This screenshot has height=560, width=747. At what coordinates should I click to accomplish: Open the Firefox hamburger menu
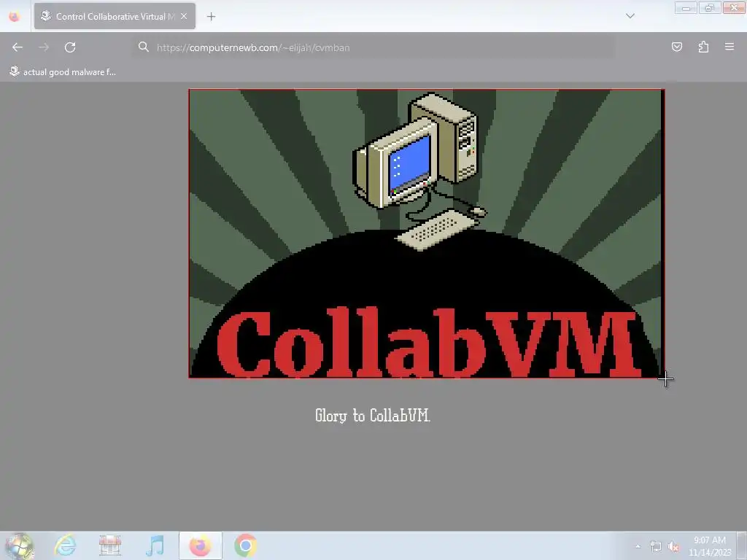(x=729, y=47)
